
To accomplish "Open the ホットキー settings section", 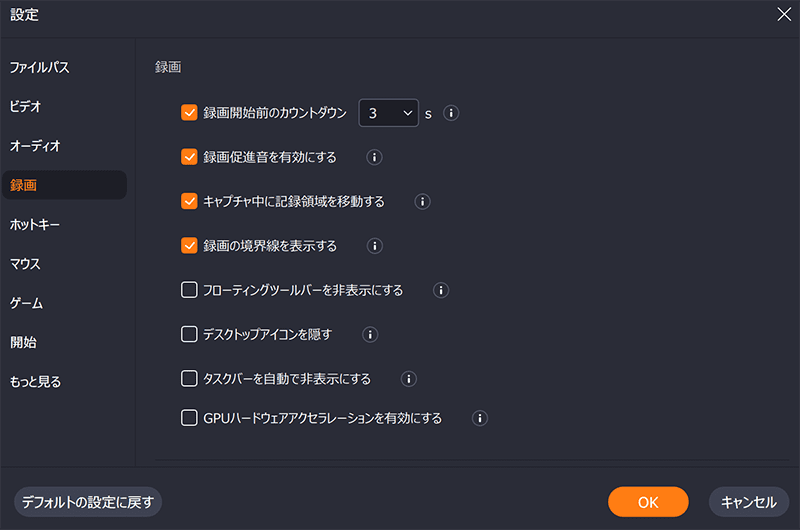I will coord(35,224).
